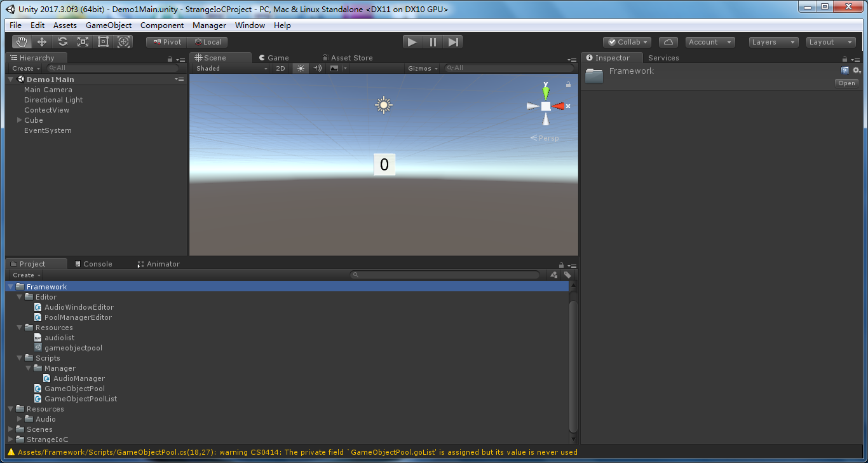The image size is (868, 463).
Task: Select Directional Light in Hierarchy
Action: pyautogui.click(x=53, y=100)
